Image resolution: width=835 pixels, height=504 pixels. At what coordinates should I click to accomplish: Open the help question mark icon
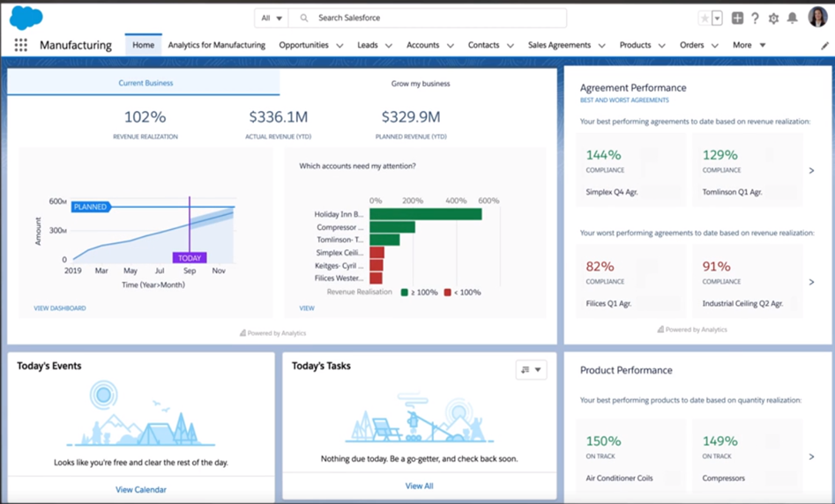pos(755,19)
